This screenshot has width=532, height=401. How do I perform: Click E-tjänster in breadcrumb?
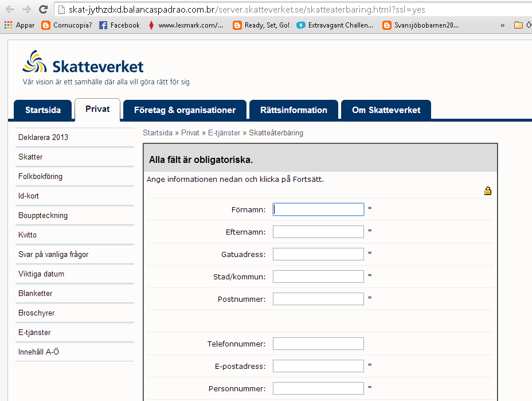point(224,133)
